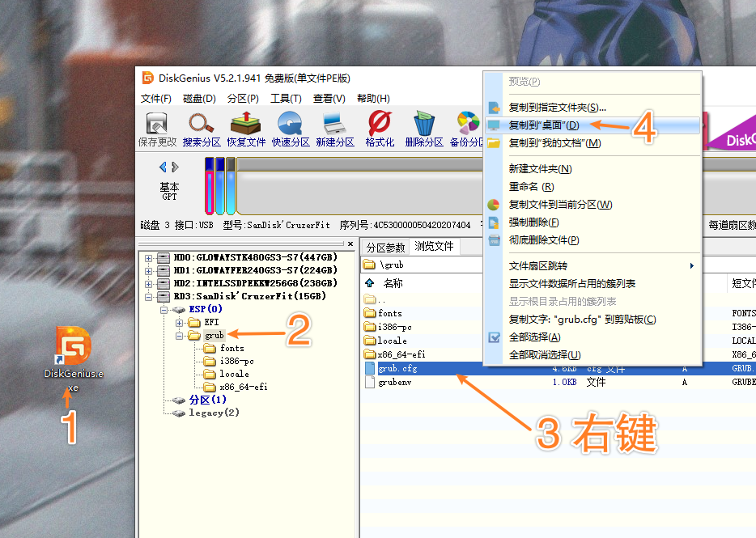Select the locale folder in the file list
The width and height of the screenshot is (756, 538).
(392, 341)
